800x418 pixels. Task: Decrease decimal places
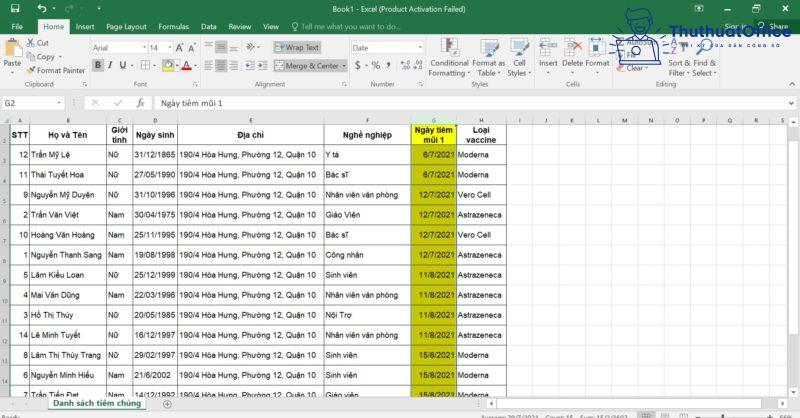click(x=418, y=65)
